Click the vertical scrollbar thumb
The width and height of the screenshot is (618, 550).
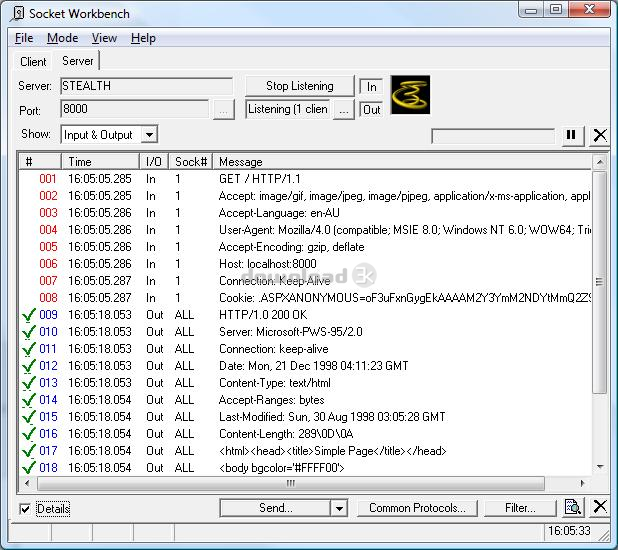[x=599, y=282]
